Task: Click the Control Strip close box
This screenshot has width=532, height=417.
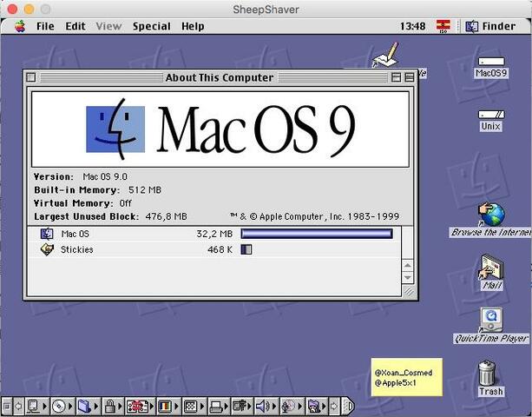Action: pyautogui.click(x=7, y=406)
